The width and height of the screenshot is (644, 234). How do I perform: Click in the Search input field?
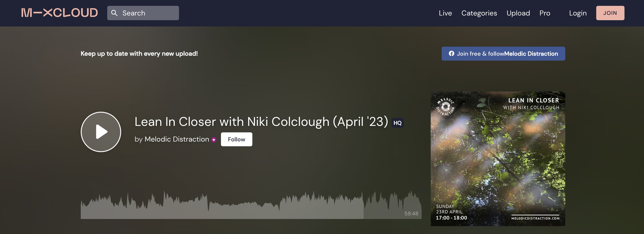point(143,13)
